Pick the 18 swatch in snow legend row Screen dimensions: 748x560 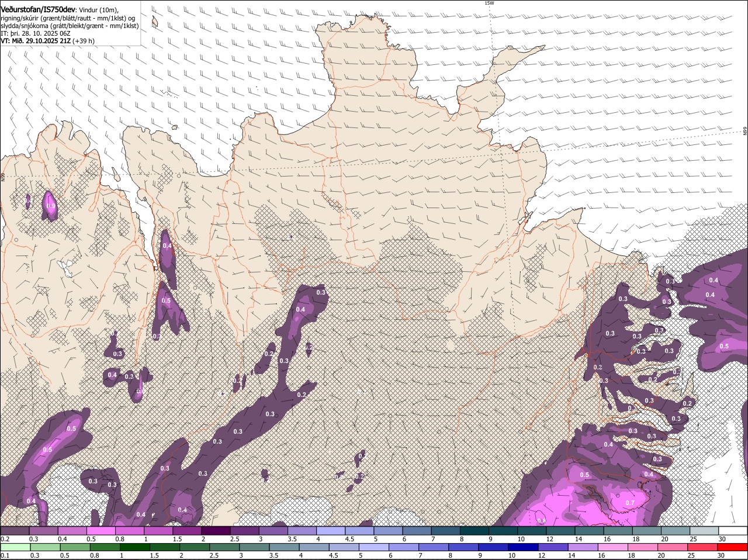tap(646, 530)
